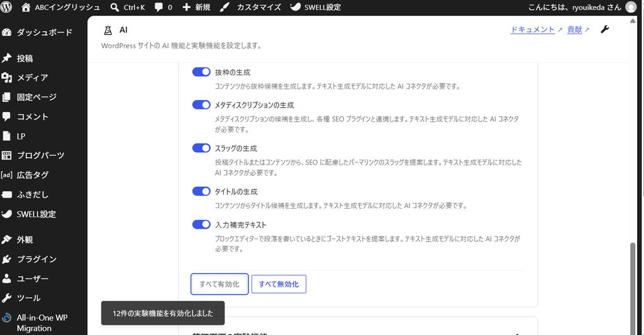Image resolution: width=644 pixels, height=335 pixels.
Task: Click the 12件の実験機能を有効化しました notice
Action: pyautogui.click(x=163, y=313)
